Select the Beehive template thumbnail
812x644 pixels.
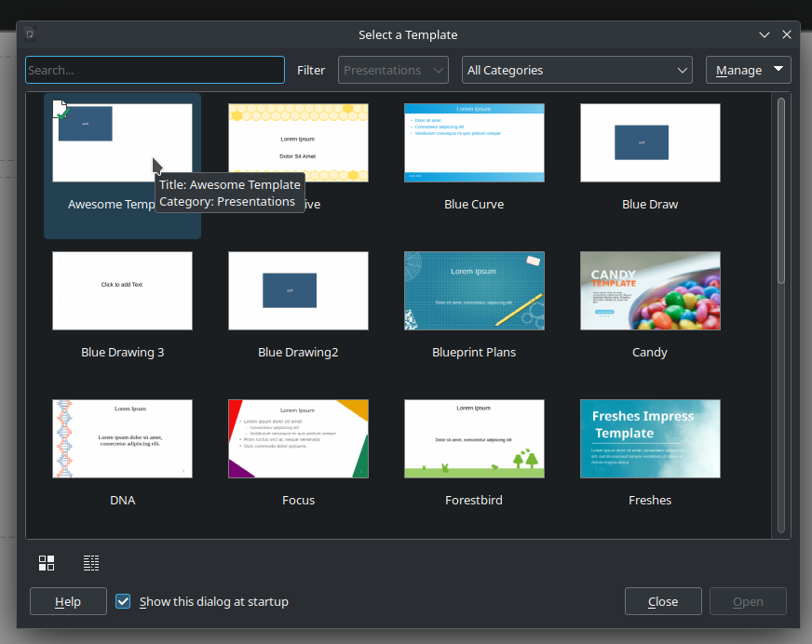point(298,142)
